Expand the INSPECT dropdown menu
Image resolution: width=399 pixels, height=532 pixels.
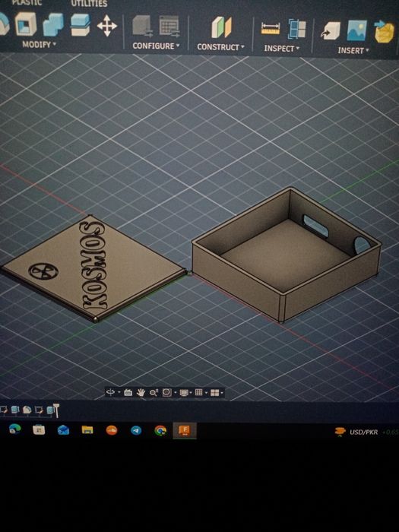[282, 49]
